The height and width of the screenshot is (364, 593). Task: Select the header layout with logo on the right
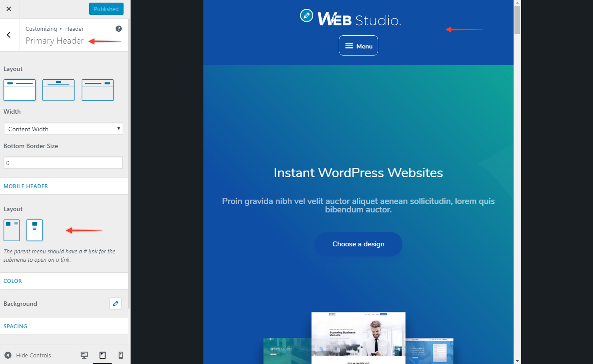pyautogui.click(x=98, y=90)
